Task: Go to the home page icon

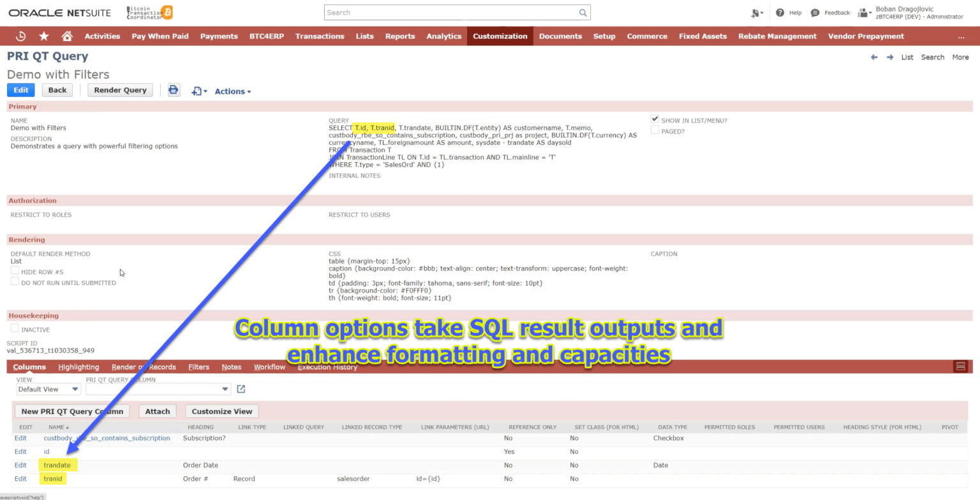Action: tap(66, 36)
